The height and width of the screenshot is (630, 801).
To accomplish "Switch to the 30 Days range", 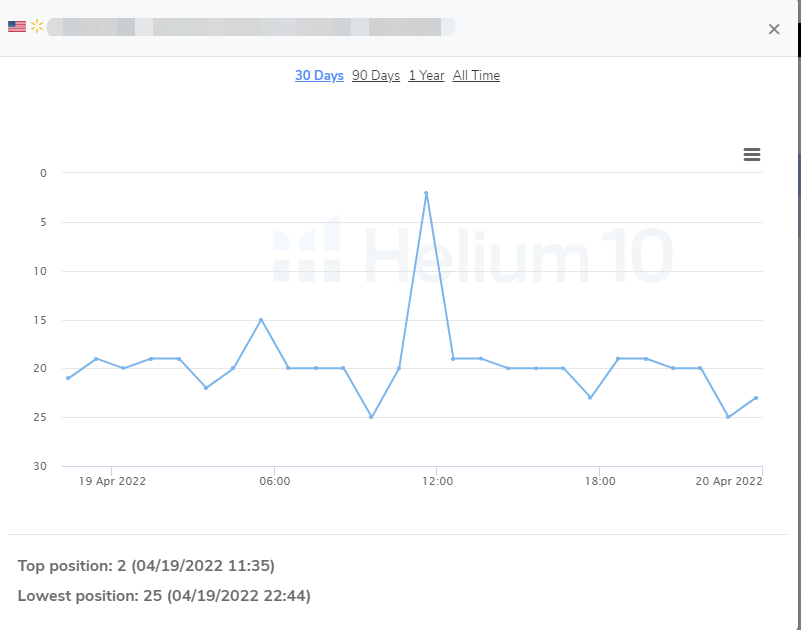I will (319, 76).
